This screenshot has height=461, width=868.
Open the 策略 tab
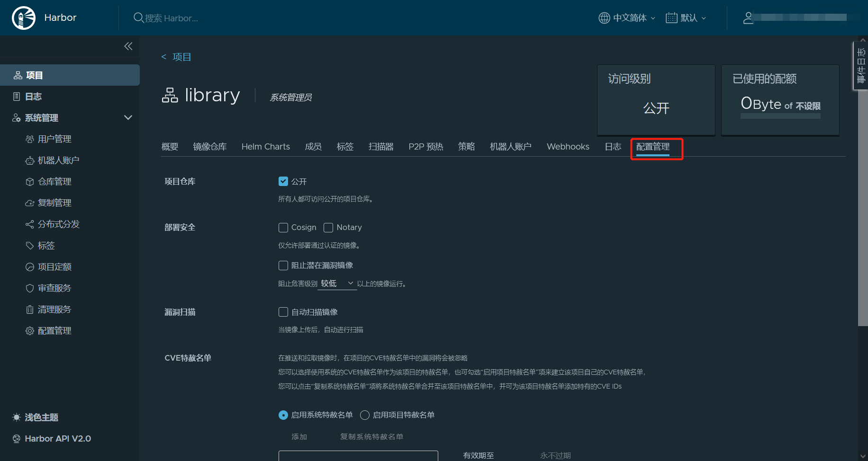pyautogui.click(x=467, y=147)
